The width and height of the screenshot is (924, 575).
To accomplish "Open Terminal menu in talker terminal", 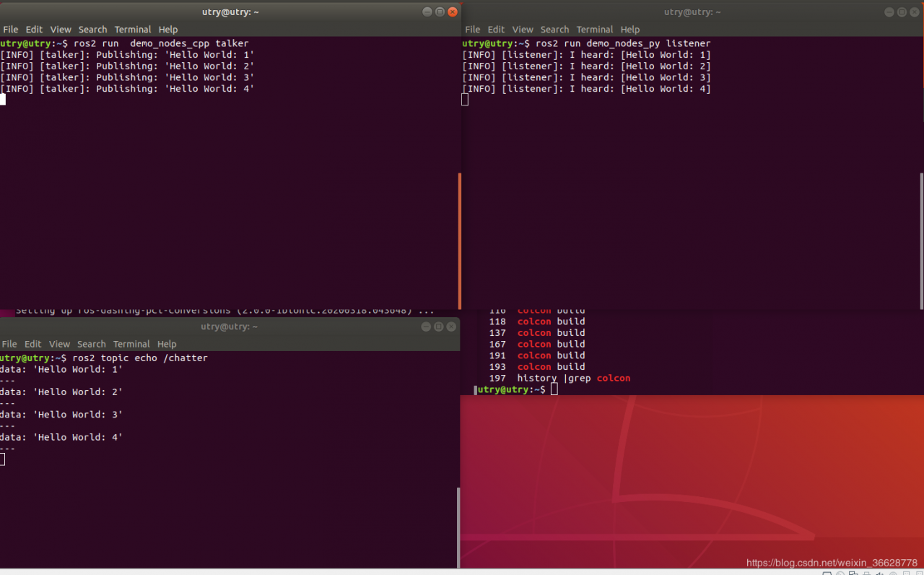I will tap(132, 30).
